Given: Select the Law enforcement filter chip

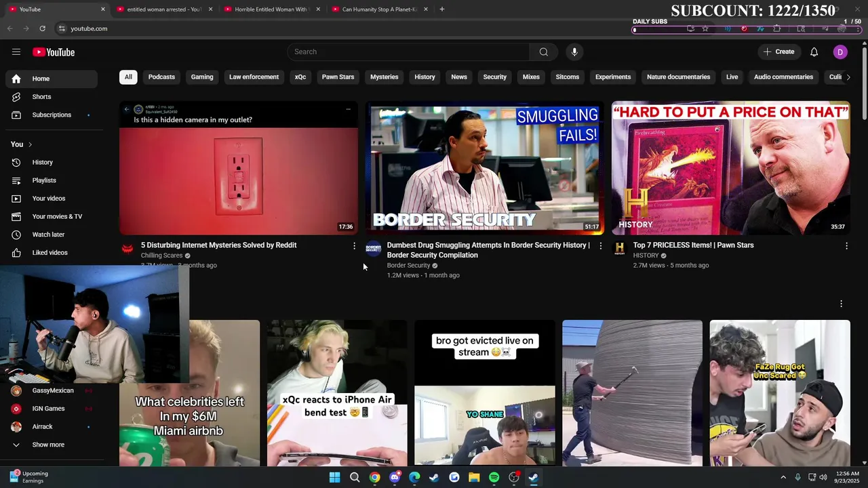Looking at the screenshot, I should click(254, 77).
